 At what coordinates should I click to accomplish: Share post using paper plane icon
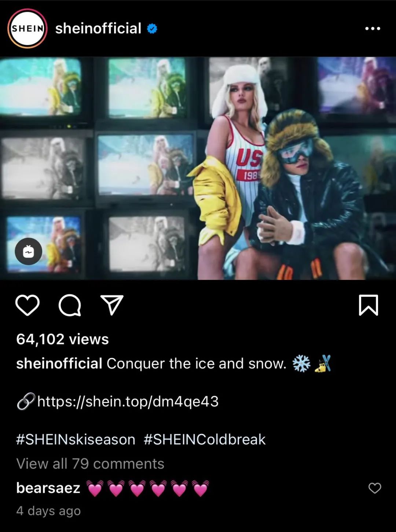(x=112, y=305)
